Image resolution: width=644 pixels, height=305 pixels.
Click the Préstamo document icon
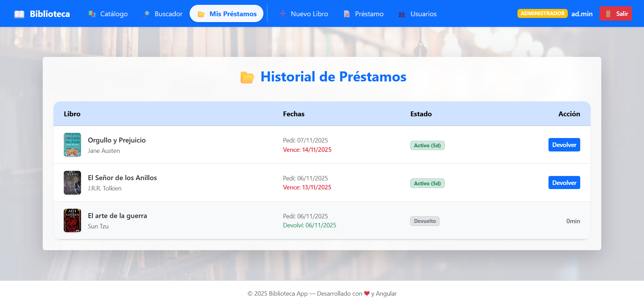click(347, 14)
